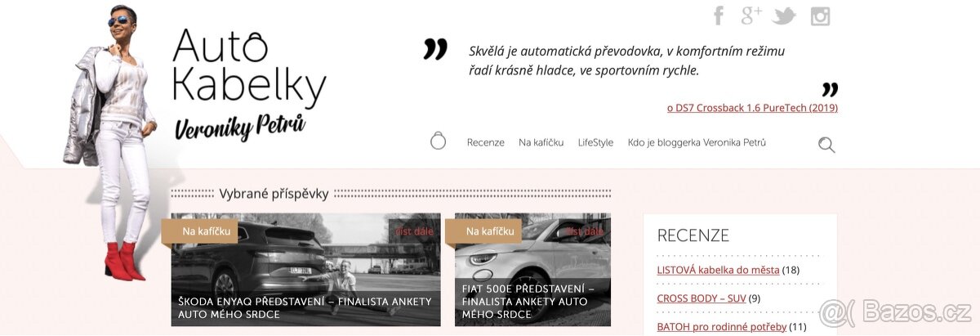Open the Twitter bird icon
The image size is (980, 336).
pyautogui.click(x=784, y=16)
